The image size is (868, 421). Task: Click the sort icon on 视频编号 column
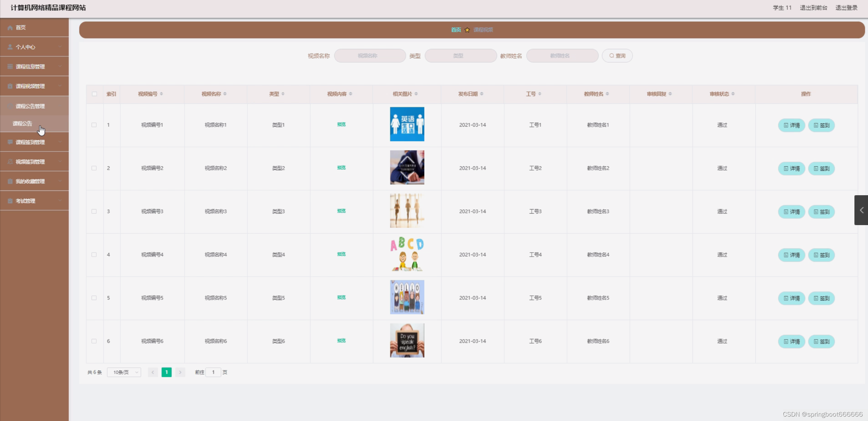162,94
